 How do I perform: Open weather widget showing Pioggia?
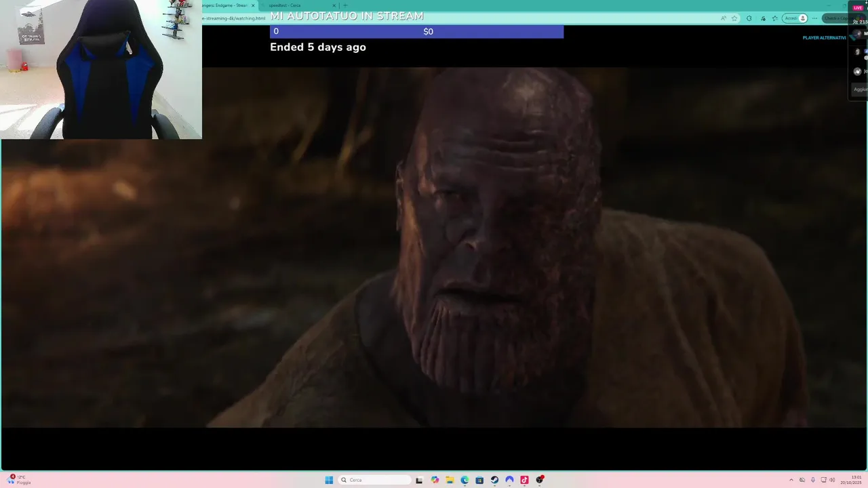click(x=19, y=480)
